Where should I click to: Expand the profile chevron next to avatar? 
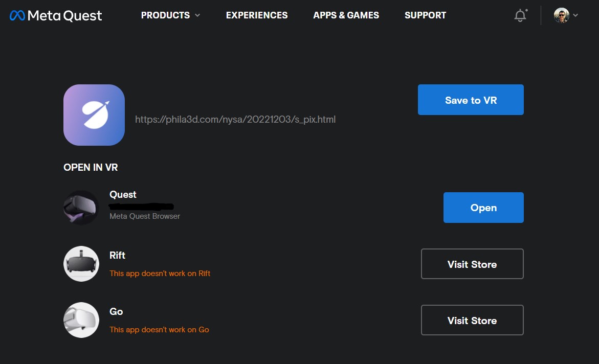tap(575, 15)
